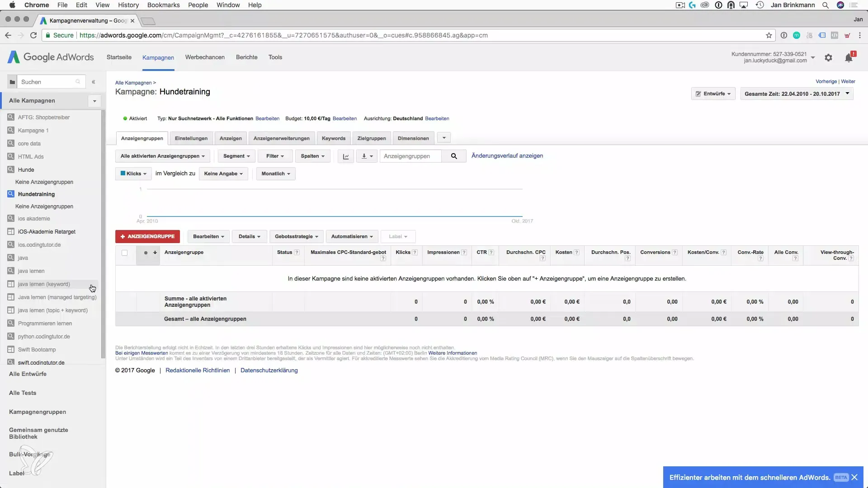Click the folder icon beside Suchen
The image size is (868, 488).
[12, 82]
